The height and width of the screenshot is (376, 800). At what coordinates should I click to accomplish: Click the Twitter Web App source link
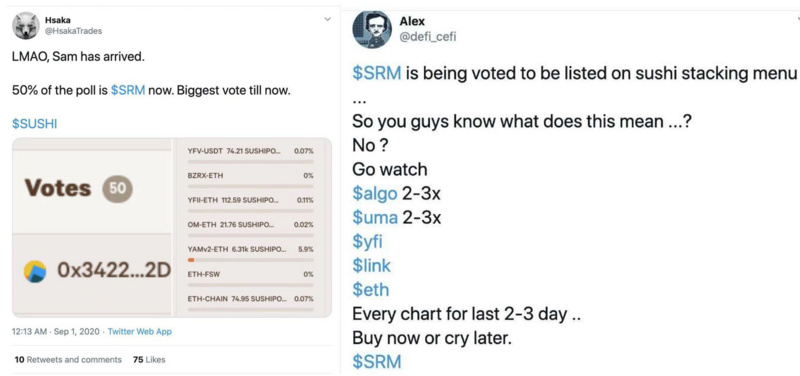(140, 332)
